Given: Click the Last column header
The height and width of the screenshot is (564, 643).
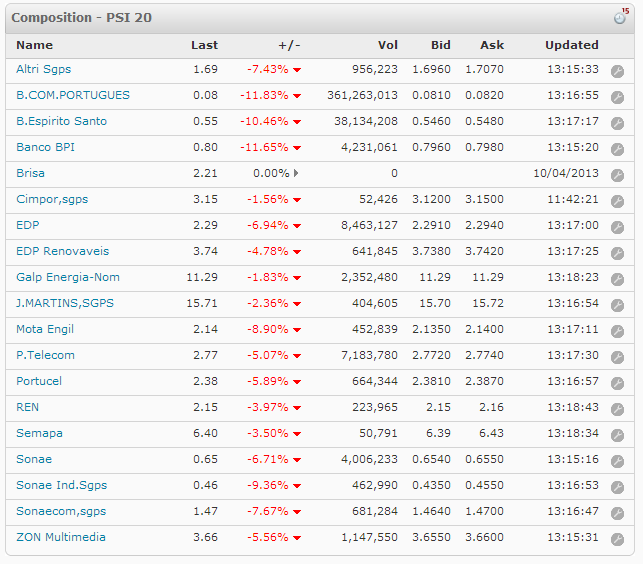Looking at the screenshot, I should (204, 45).
